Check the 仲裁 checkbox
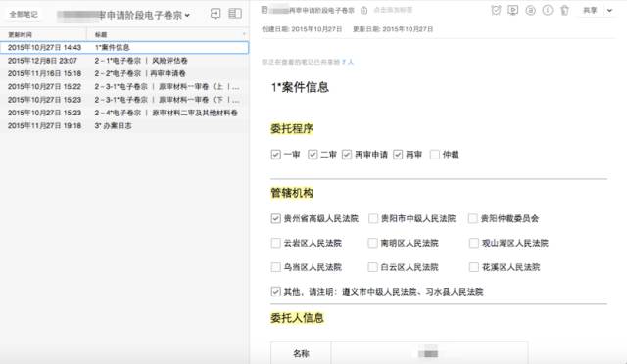 [435, 155]
